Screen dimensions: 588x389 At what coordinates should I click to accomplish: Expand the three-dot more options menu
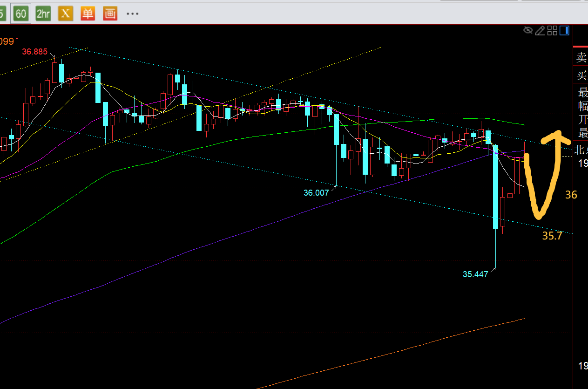133,14
